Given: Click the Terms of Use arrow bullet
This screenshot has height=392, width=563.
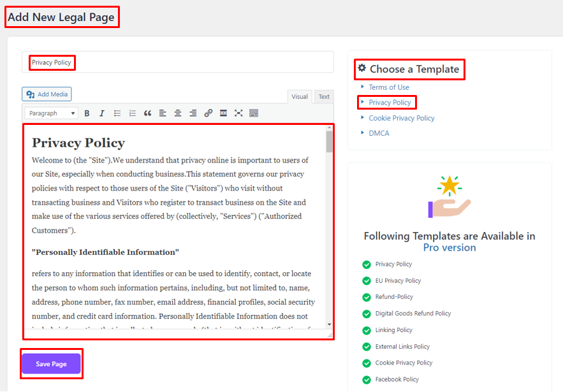Looking at the screenshot, I should pos(362,87).
